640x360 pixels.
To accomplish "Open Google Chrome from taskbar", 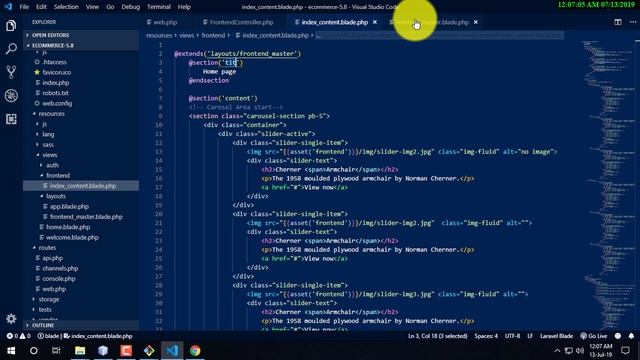I will (195, 351).
